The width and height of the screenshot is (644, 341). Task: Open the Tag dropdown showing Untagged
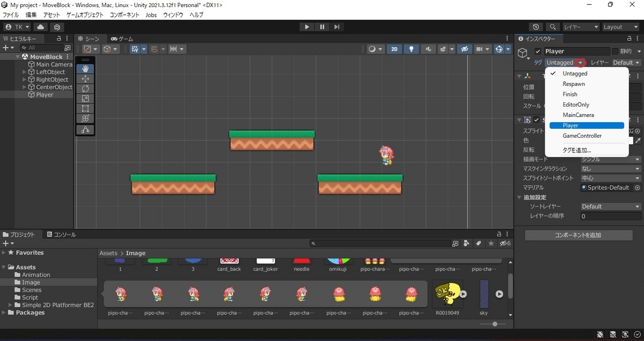point(565,63)
